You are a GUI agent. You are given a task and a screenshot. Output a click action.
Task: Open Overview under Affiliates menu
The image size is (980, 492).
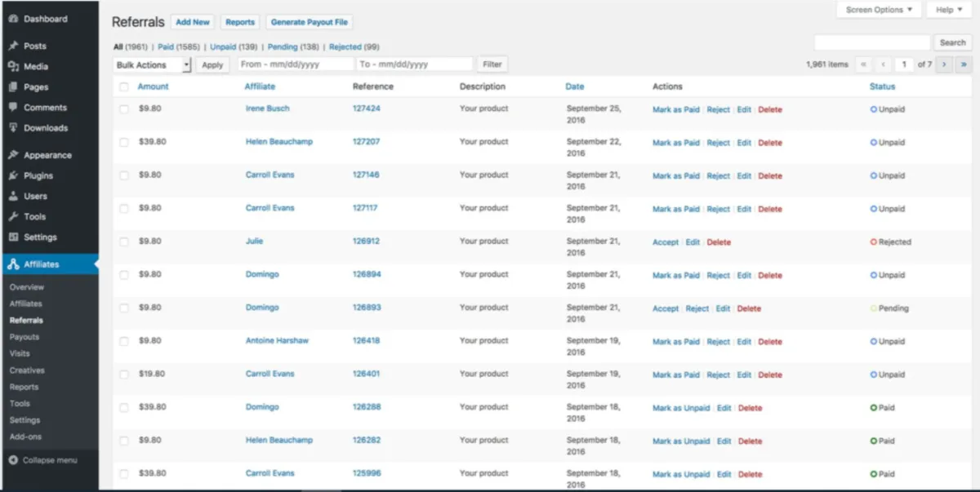click(x=27, y=287)
